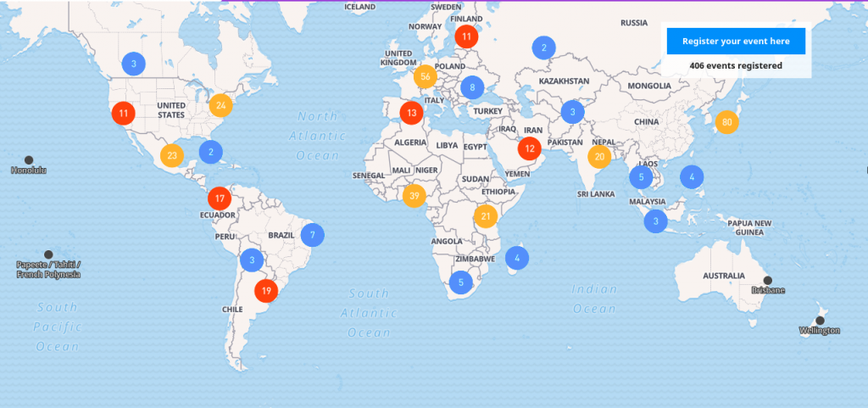868x408 pixels.
Task: Open the 5 events cluster in South Africa
Action: click(460, 283)
